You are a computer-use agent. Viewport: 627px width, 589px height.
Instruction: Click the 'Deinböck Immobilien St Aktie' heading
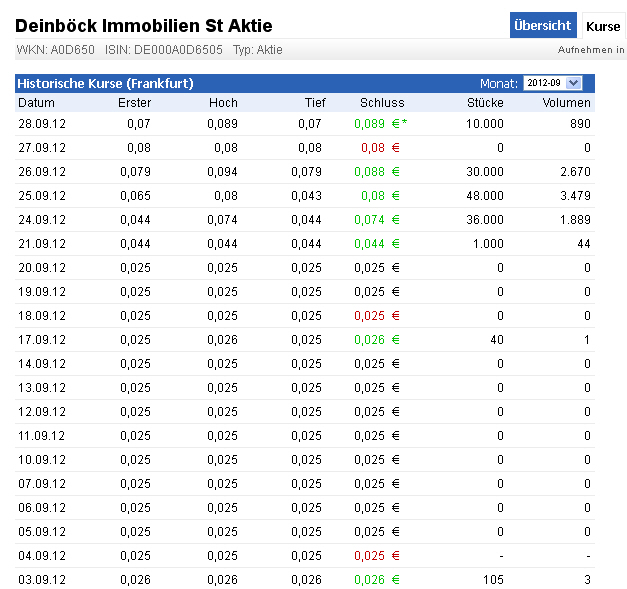tap(144, 26)
